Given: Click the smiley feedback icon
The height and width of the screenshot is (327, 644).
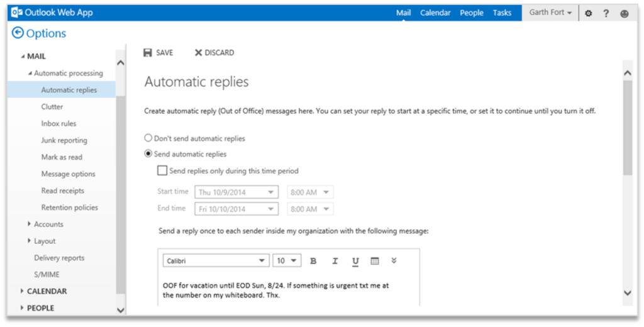Looking at the screenshot, I should pyautogui.click(x=625, y=14).
